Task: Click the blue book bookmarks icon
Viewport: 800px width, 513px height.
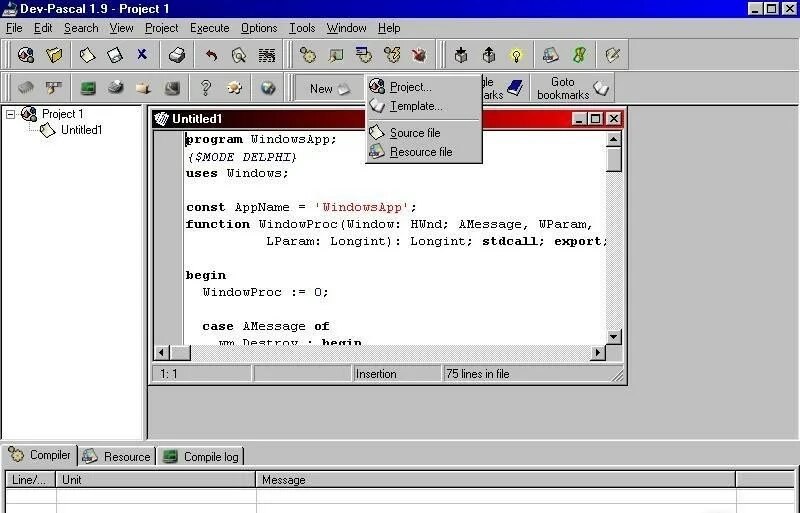Action: (515, 88)
